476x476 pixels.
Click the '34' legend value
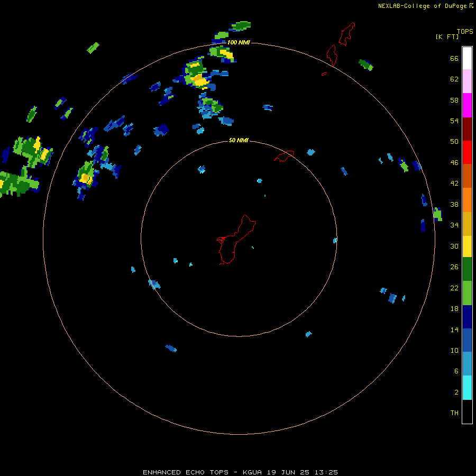point(454,225)
